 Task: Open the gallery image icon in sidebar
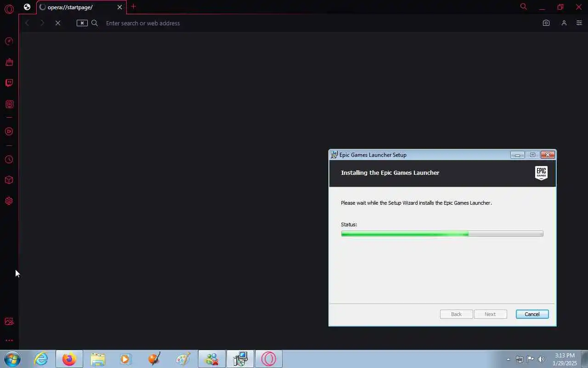click(x=9, y=322)
